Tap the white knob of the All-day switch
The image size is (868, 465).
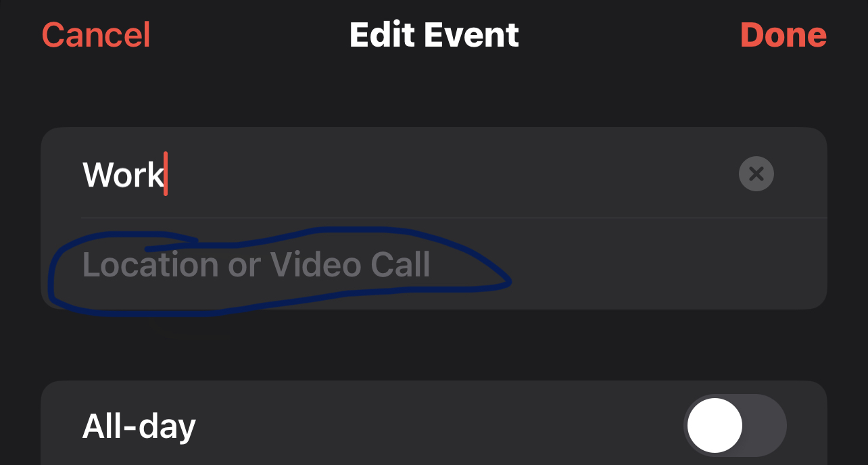715,426
